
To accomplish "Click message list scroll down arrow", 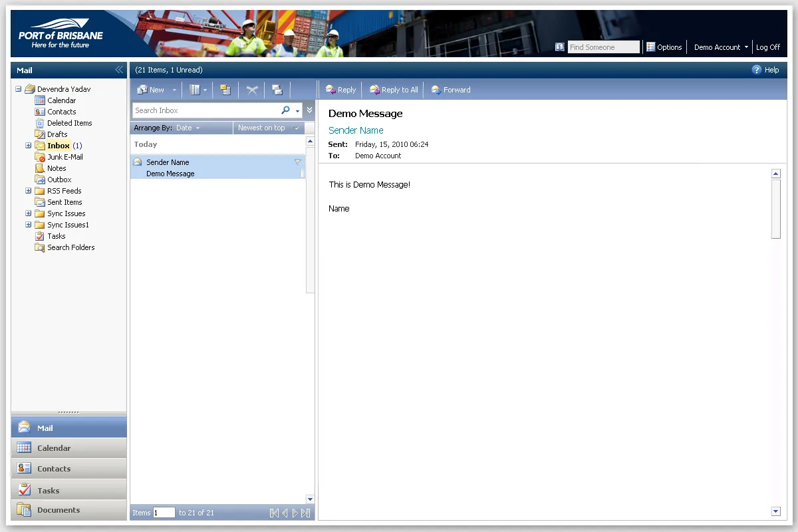I will (310, 499).
